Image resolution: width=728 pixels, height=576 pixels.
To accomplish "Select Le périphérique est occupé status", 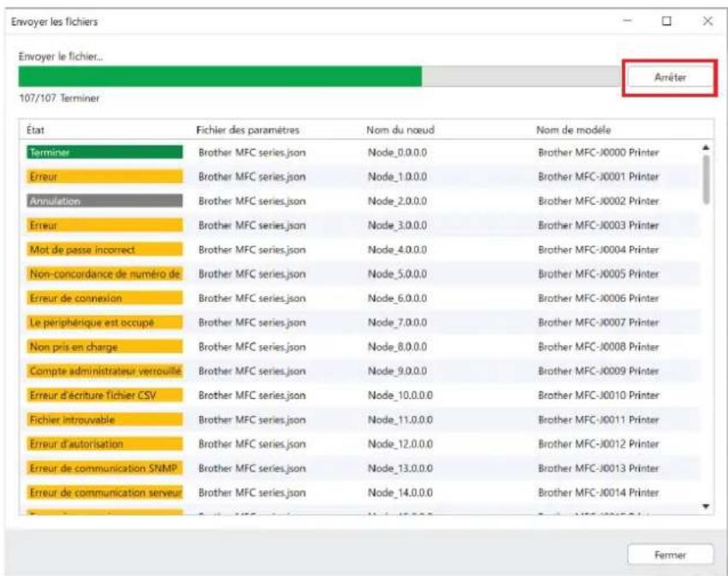I will [x=104, y=323].
